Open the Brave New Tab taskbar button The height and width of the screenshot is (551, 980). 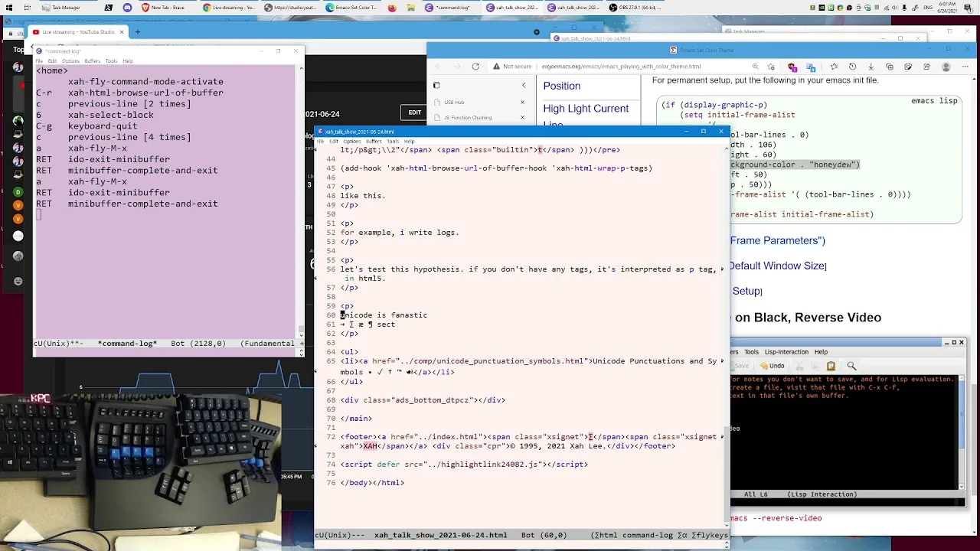[167, 8]
